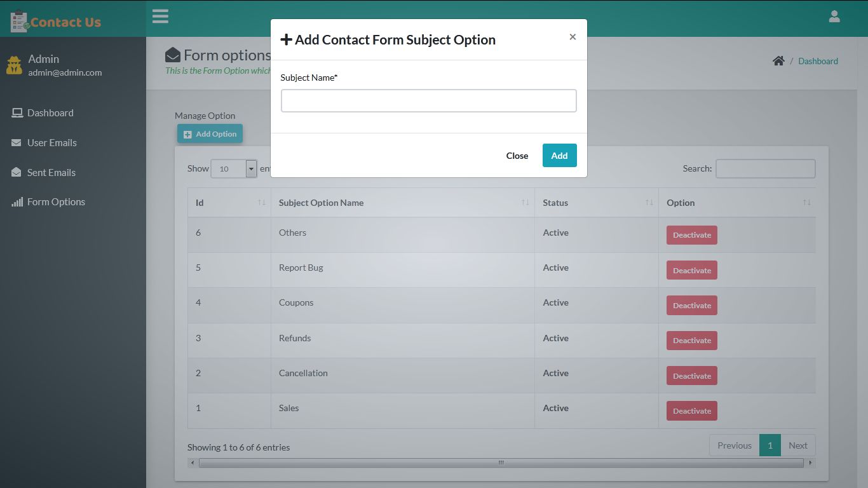868x488 pixels.
Task: Deactivate the Others subject option
Action: pos(691,234)
